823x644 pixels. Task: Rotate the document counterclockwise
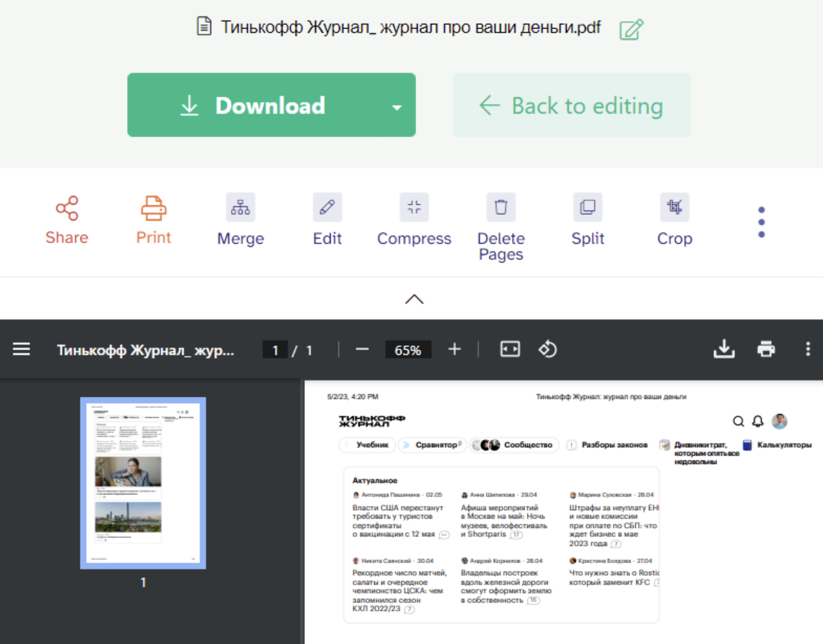click(x=547, y=349)
